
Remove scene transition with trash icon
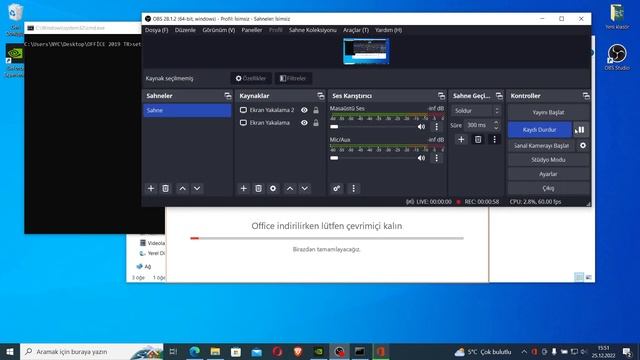(478, 140)
